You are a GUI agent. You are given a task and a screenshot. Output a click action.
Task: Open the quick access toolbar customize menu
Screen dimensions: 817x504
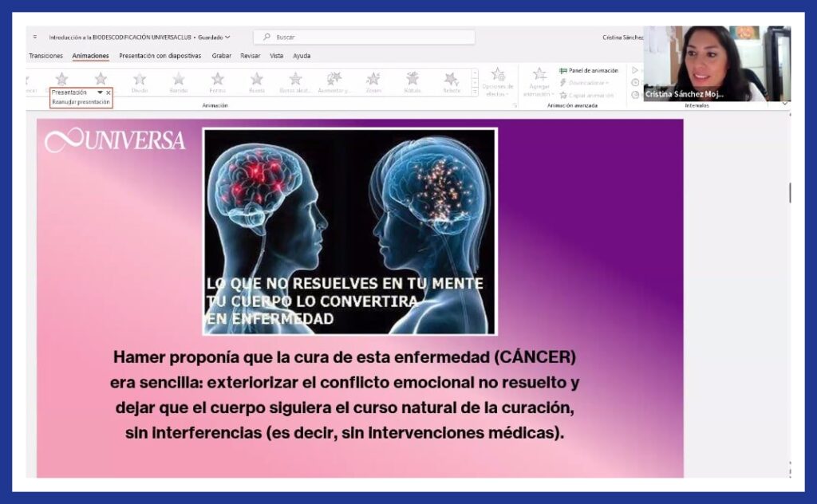35,37
